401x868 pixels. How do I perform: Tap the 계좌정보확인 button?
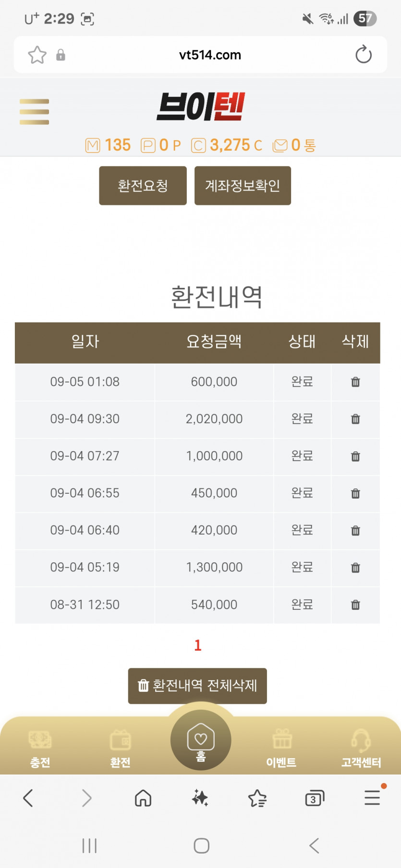243,186
